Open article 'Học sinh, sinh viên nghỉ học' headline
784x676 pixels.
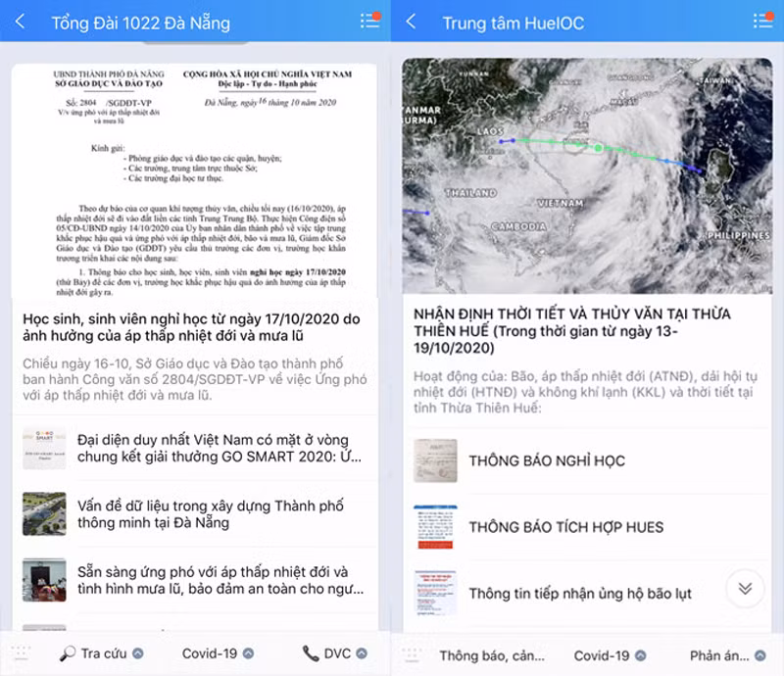[192, 330]
